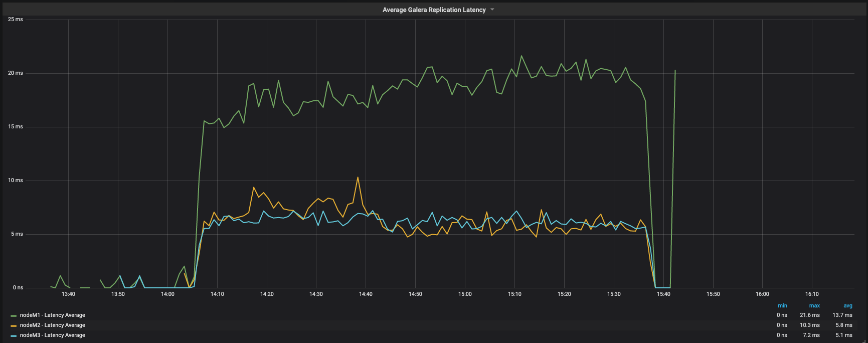
Task: Toggle the nodeM2 - Latency Average series
Action: click(x=52, y=325)
